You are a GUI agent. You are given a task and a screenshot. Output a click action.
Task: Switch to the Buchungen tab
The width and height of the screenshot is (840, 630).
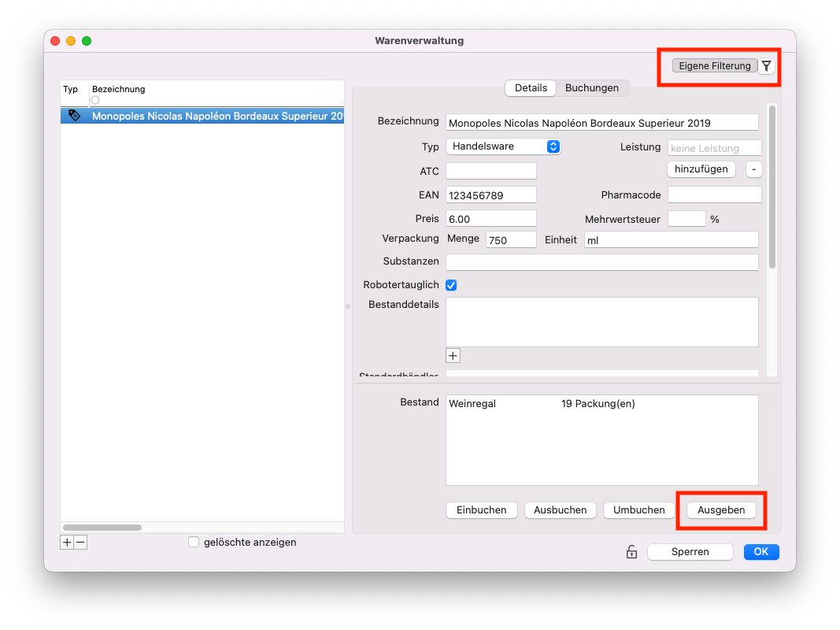[x=592, y=88]
